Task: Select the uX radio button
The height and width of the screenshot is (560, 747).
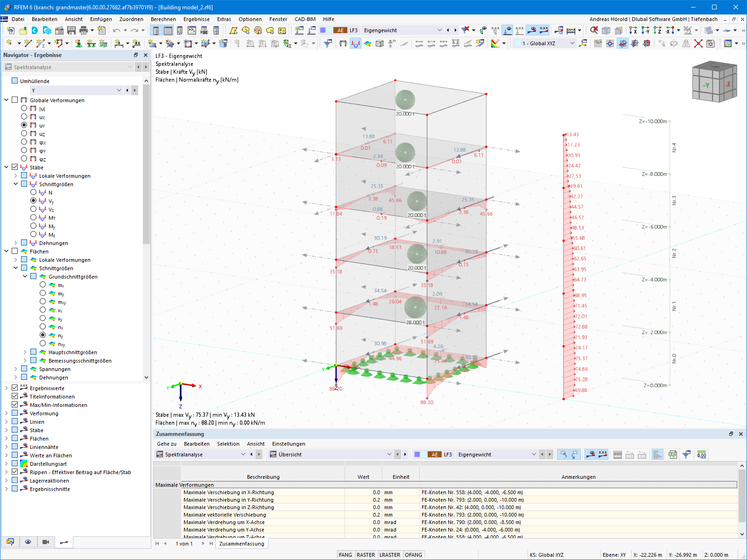Action: click(x=24, y=117)
